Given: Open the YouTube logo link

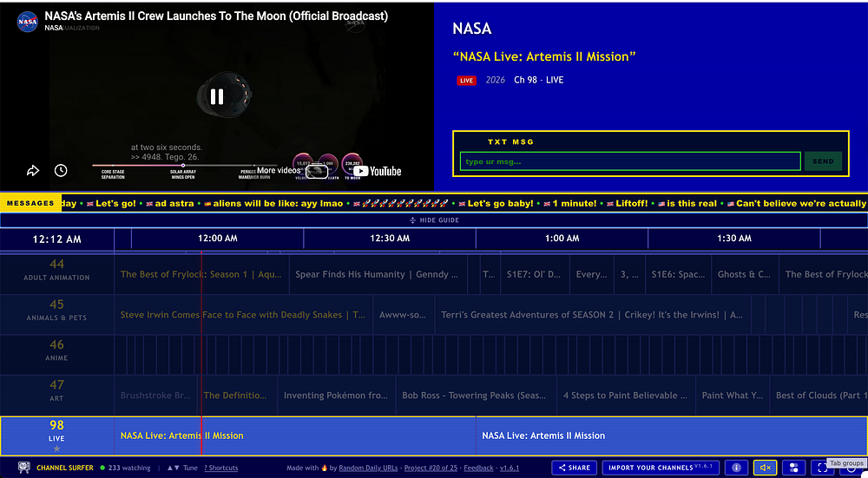Looking at the screenshot, I should (378, 172).
